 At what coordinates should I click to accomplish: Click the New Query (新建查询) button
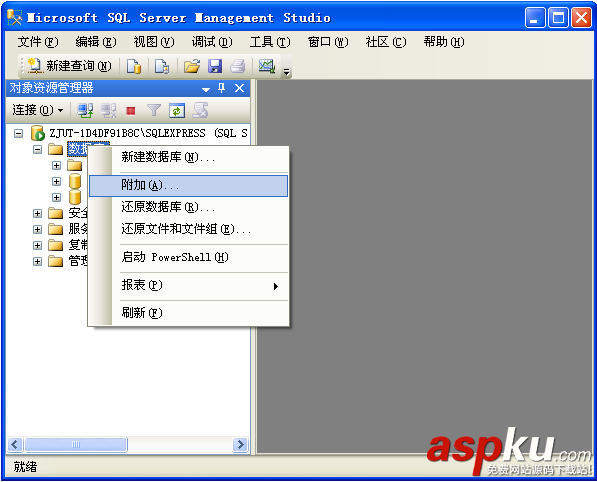(69, 66)
